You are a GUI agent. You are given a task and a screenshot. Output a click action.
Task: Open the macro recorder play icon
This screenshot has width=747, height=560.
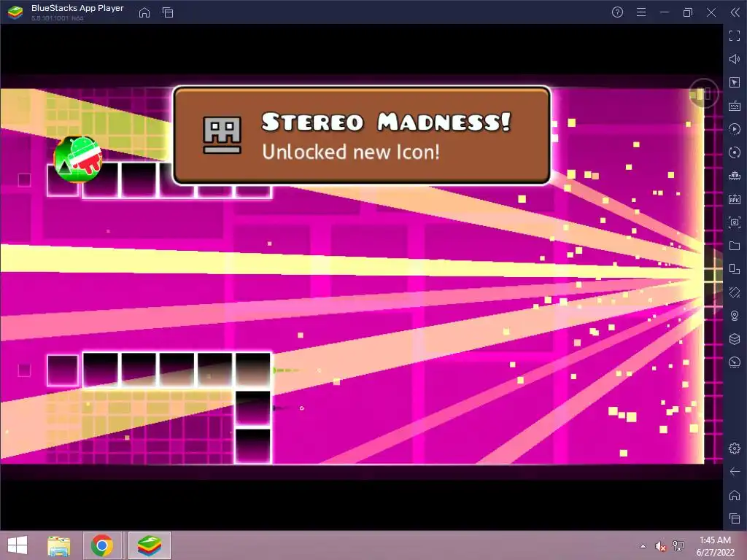coord(735,129)
